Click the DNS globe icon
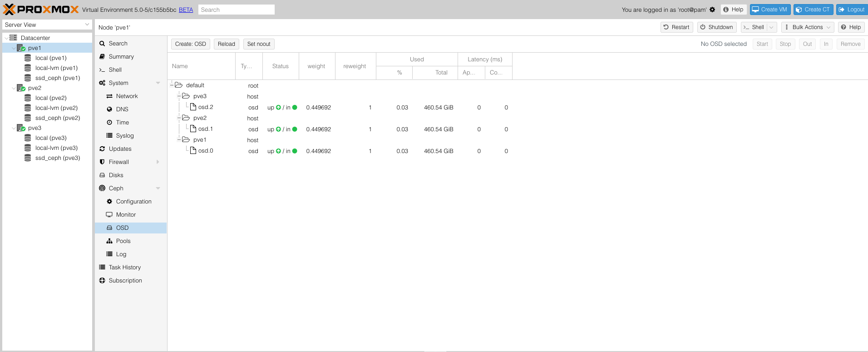 [109, 109]
